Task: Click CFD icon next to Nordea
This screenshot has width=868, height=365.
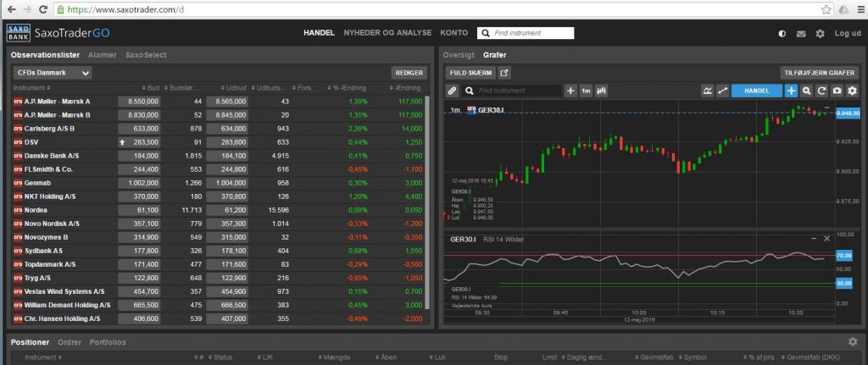Action: click(18, 210)
